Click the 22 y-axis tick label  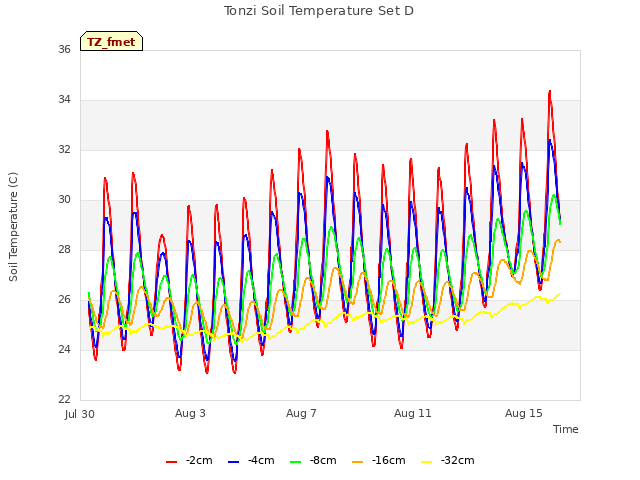[64, 400]
